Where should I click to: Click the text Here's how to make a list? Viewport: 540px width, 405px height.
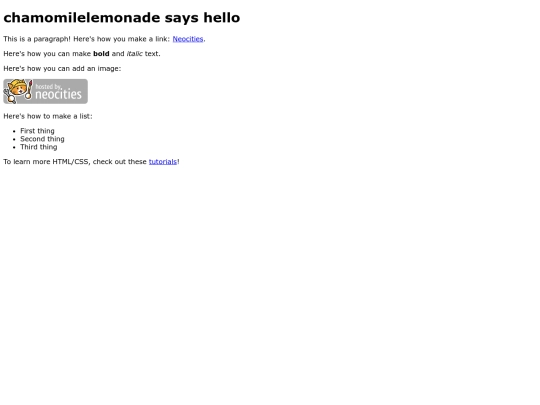coord(48,116)
